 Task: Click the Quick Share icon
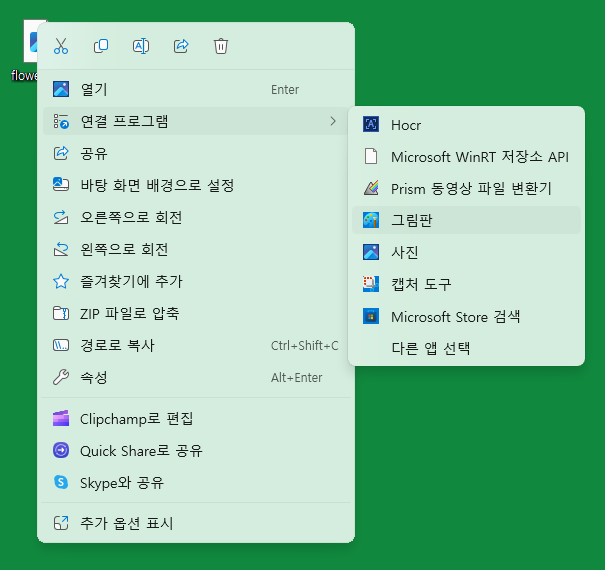pyautogui.click(x=61, y=450)
